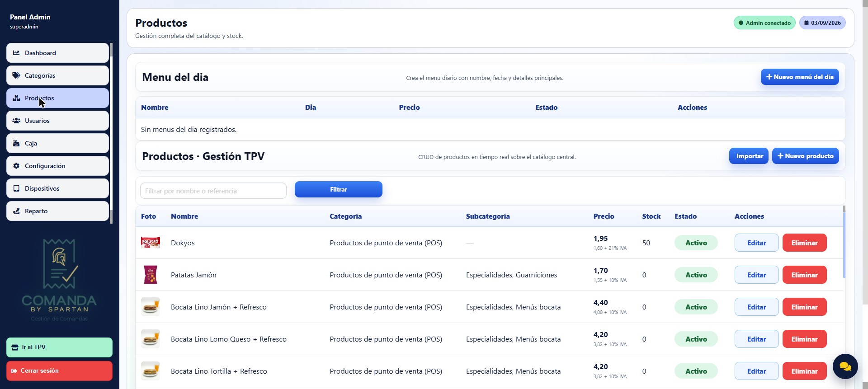The width and height of the screenshot is (868, 389).
Task: Edit Bocata Lino Tortilla + Refresco
Action: tap(756, 371)
